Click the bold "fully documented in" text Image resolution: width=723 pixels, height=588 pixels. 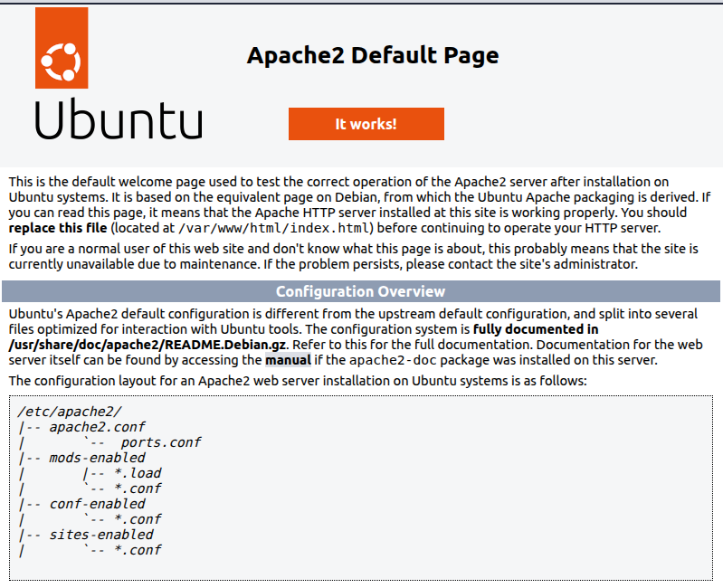pyautogui.click(x=535, y=329)
